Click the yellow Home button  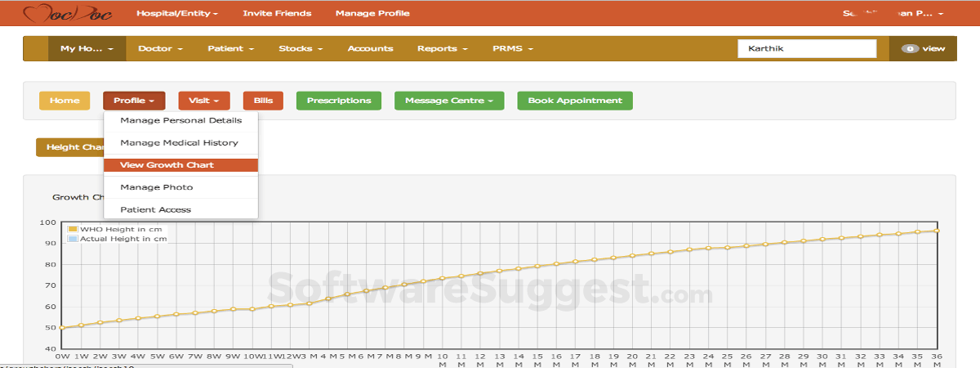tap(65, 101)
